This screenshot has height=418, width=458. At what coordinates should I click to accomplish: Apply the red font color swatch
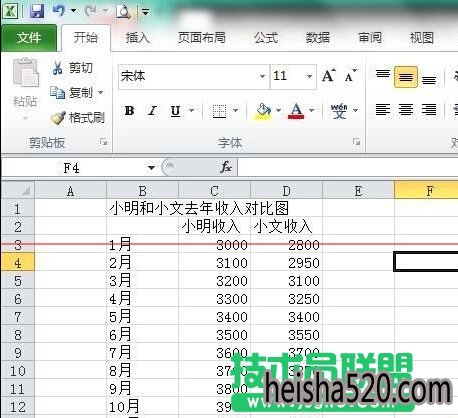pos(296,111)
